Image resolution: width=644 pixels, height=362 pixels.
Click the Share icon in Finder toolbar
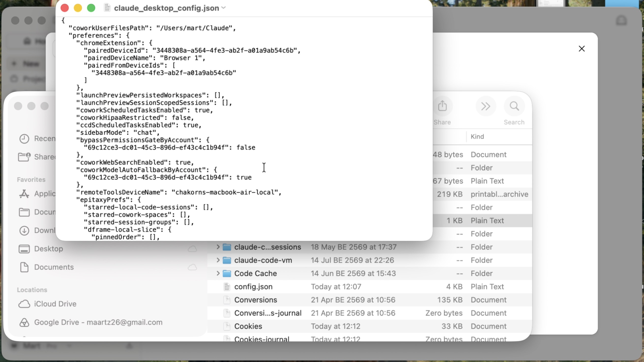tap(442, 106)
